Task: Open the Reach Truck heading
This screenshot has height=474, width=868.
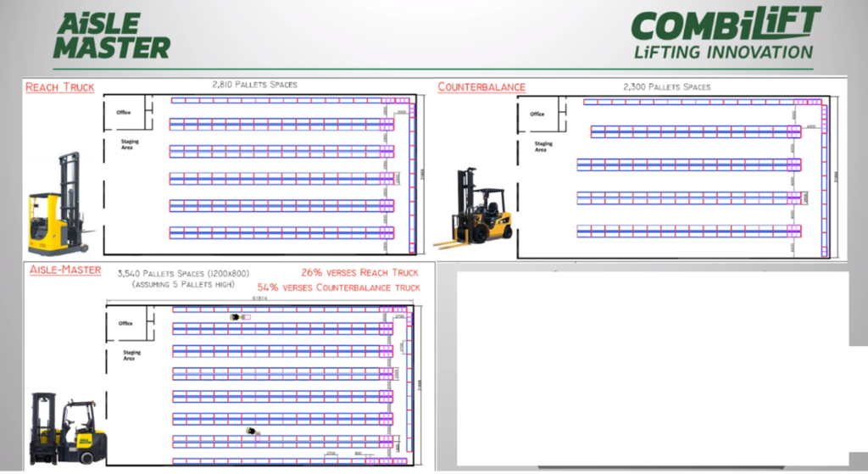Action: pyautogui.click(x=59, y=87)
